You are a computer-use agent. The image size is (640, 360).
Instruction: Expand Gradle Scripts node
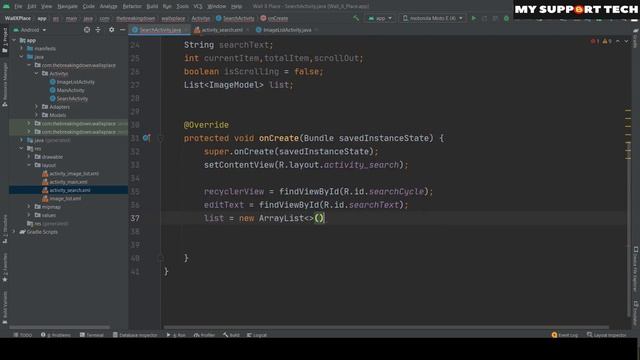pos(14,232)
